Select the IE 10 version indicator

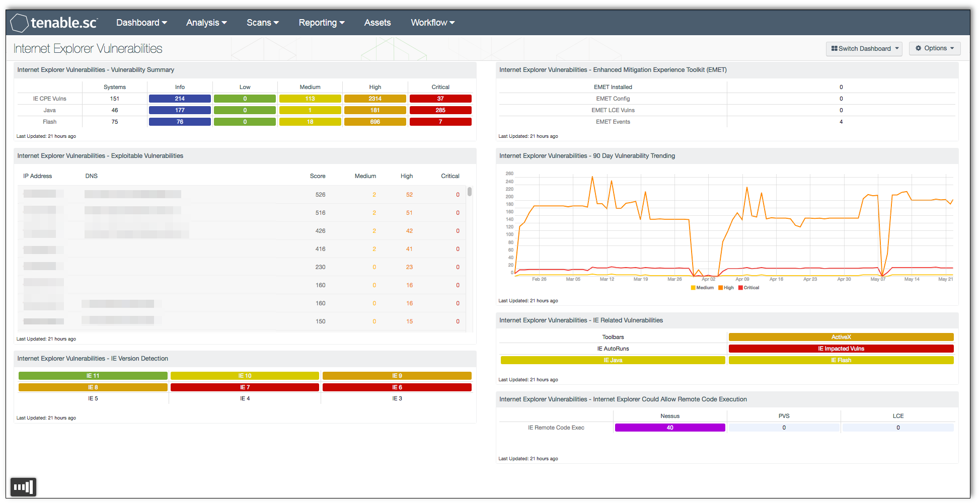pos(245,376)
